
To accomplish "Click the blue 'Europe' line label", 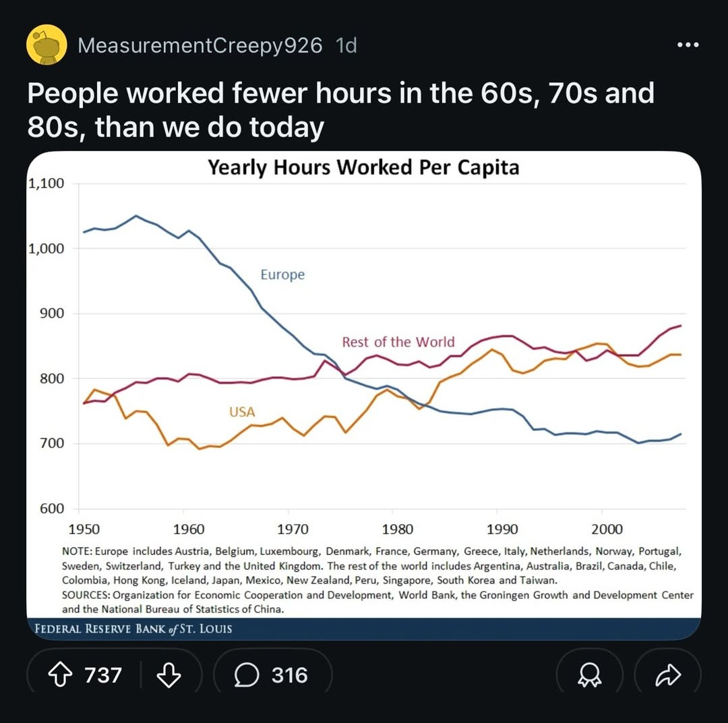I will [x=282, y=274].
